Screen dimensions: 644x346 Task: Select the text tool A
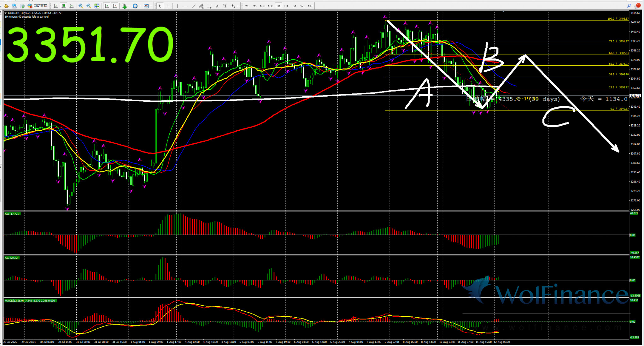217,6
